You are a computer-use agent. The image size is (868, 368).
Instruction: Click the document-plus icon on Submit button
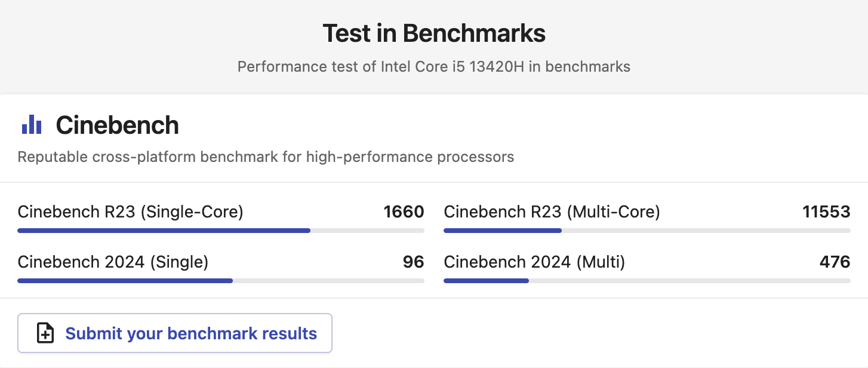[45, 333]
